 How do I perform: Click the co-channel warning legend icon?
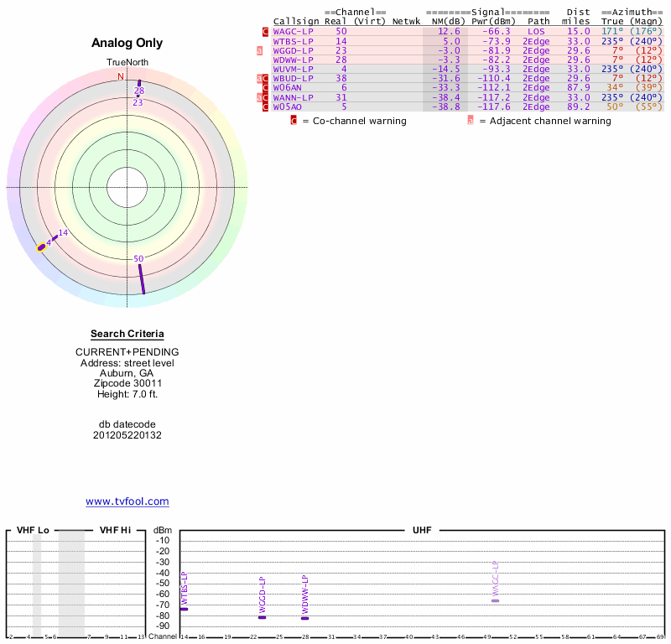pyautogui.click(x=294, y=121)
